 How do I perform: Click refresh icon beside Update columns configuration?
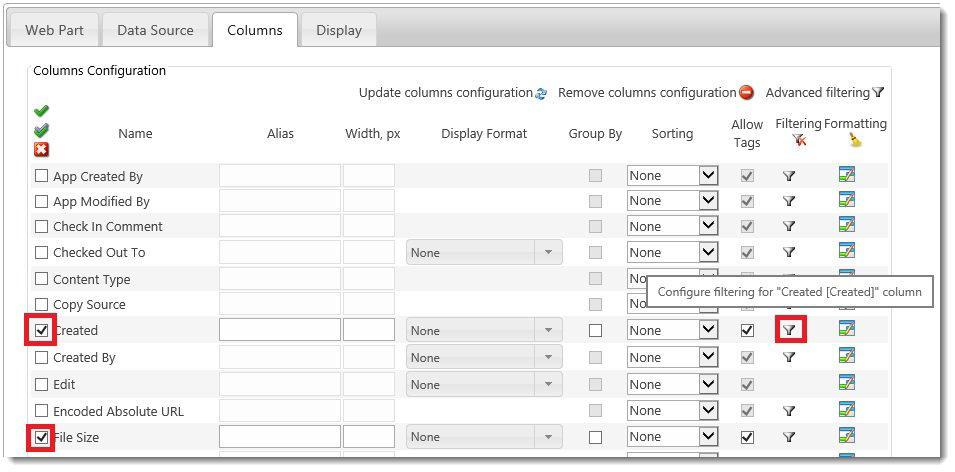tap(541, 94)
